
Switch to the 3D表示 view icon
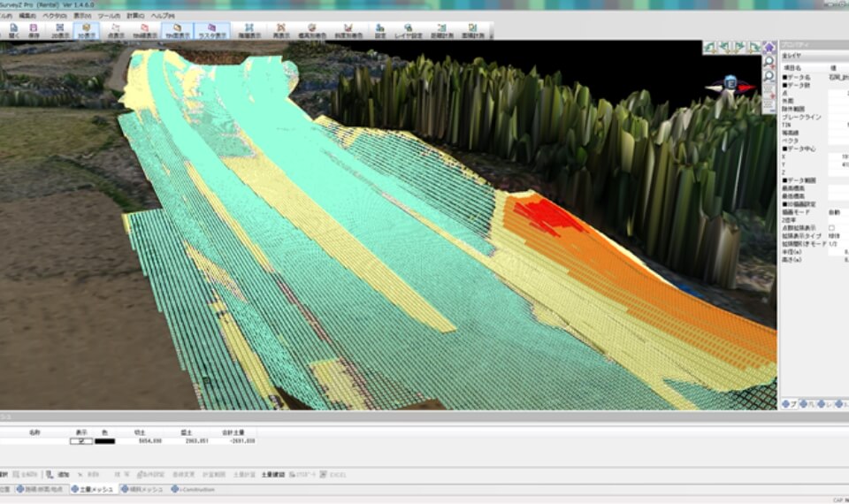click(x=87, y=31)
